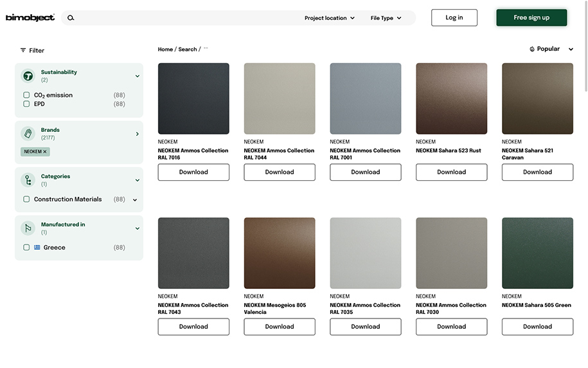This screenshot has height=368, width=588.
Task: Open NEOKEM Sahara 523 Rust title
Action: pos(448,151)
